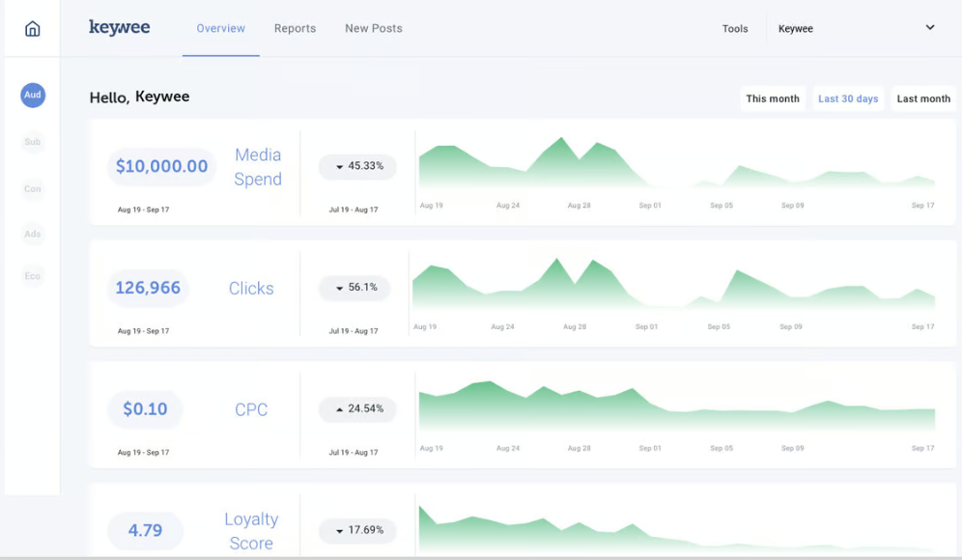
Task: Filter by This month
Action: click(x=773, y=98)
